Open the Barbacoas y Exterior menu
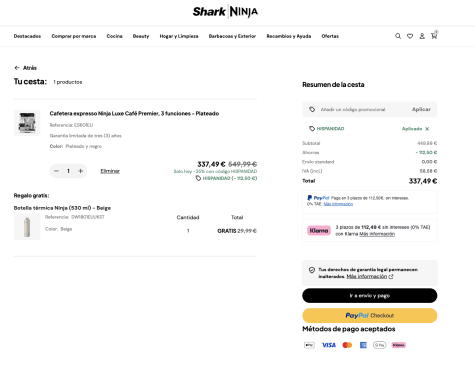This screenshot has height=371, width=475. 232,36
